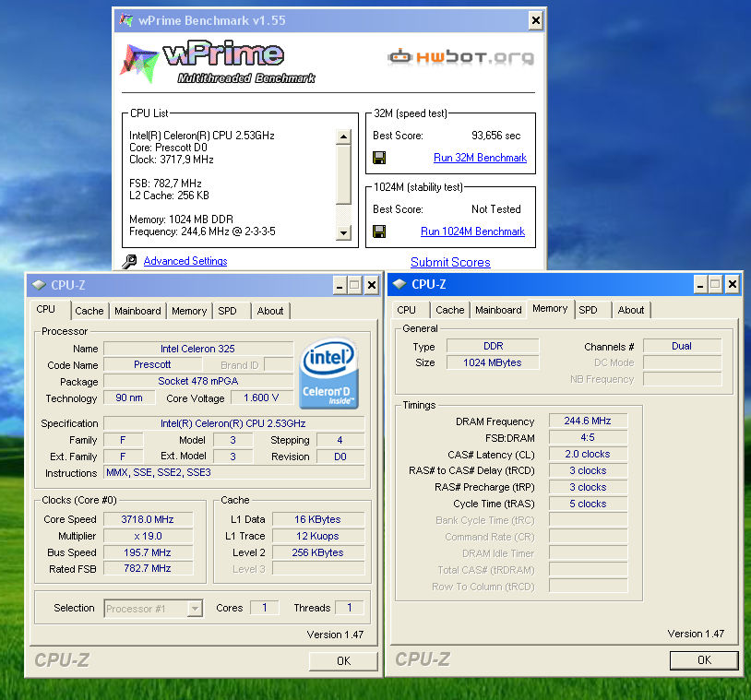Viewport: 751px width, 700px height.
Task: Open the Mainboard tab in left CPU-Z window
Action: coord(137,311)
